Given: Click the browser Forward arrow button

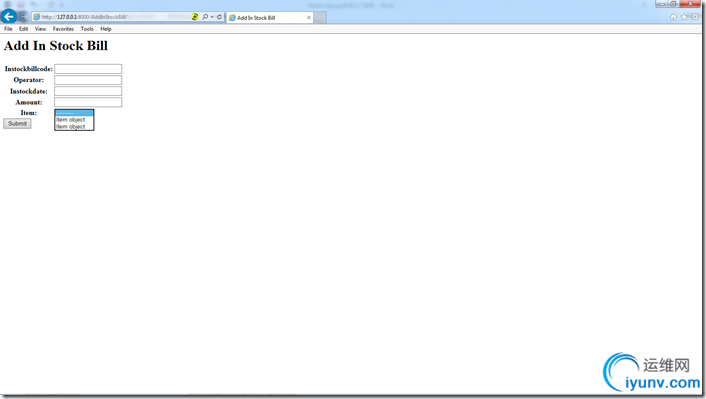Looking at the screenshot, I should coord(23,17).
